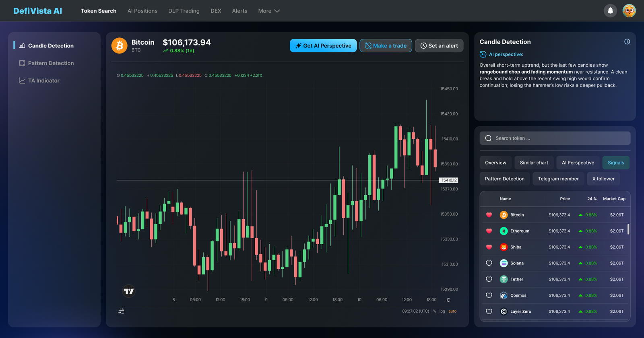Expand the More menu dropdown
The height and width of the screenshot is (338, 644).
[269, 11]
